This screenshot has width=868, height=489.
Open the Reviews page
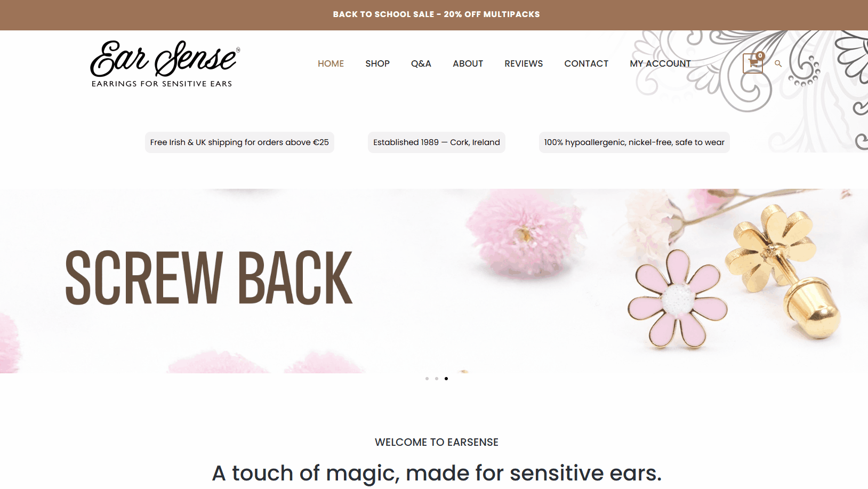coord(524,63)
